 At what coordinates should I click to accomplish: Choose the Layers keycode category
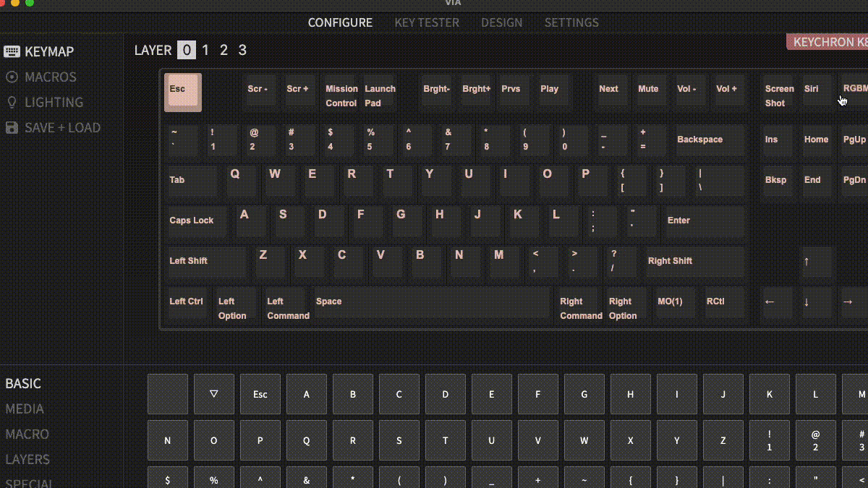pos(27,460)
